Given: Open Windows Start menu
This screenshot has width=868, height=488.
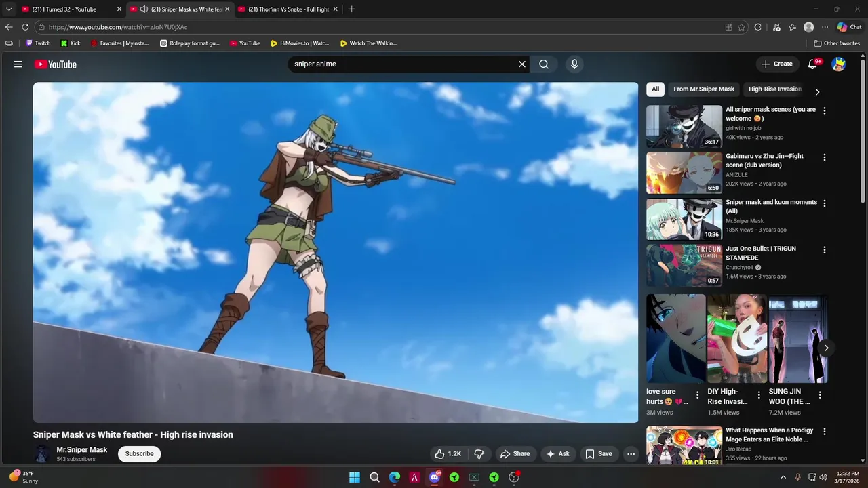Looking at the screenshot, I should (355, 477).
